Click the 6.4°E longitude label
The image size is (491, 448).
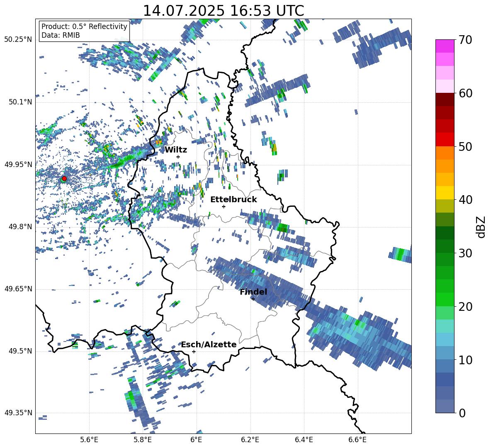pos(304,440)
